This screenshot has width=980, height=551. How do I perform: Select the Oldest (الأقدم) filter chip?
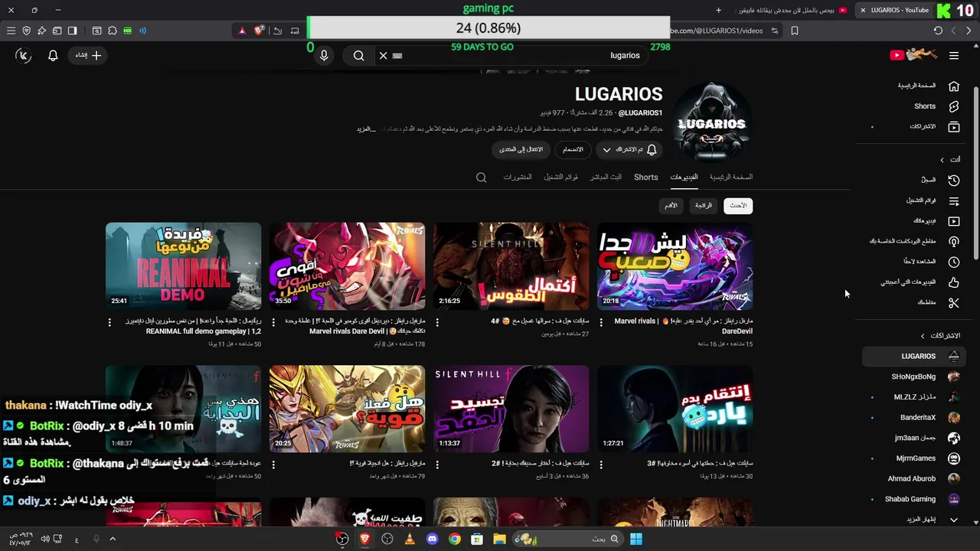(671, 206)
